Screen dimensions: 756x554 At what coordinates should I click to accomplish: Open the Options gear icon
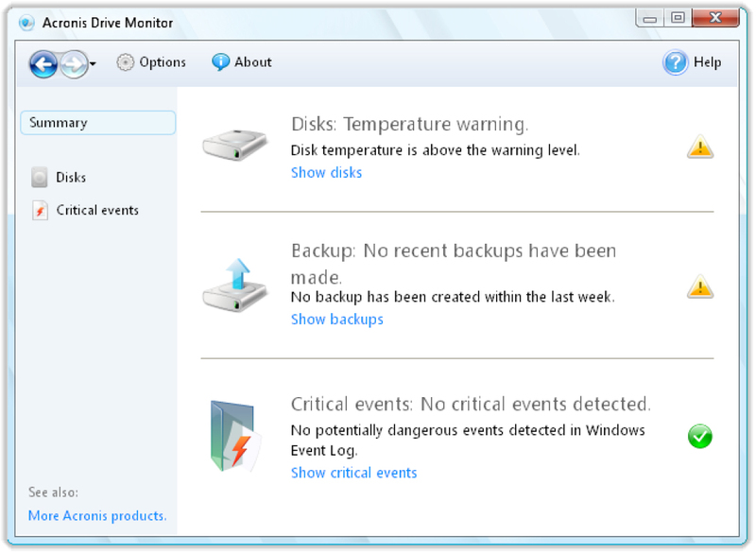coord(126,62)
